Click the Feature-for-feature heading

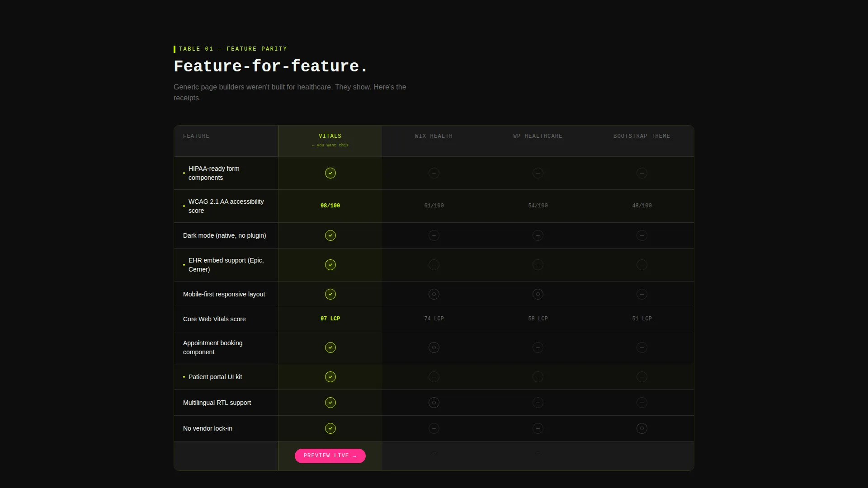click(x=270, y=66)
